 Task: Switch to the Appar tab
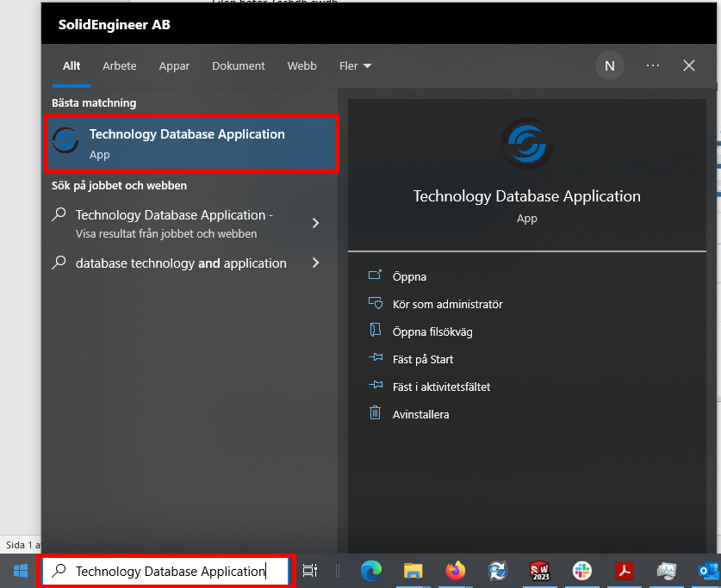(x=174, y=66)
